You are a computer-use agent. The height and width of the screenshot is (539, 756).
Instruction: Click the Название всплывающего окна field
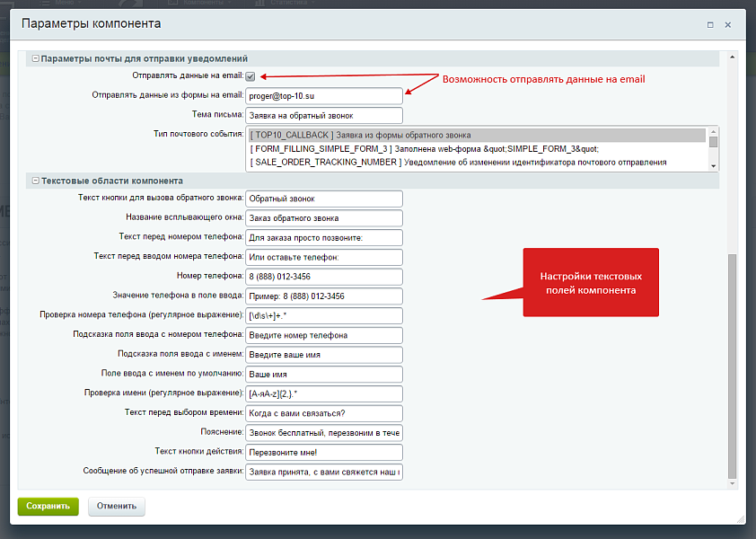pyautogui.click(x=324, y=217)
